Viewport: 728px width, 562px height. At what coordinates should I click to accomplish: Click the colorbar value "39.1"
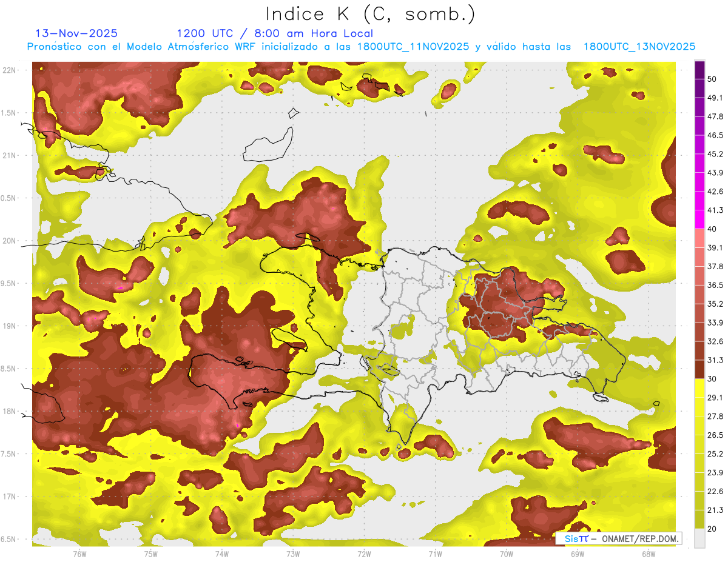coord(715,247)
